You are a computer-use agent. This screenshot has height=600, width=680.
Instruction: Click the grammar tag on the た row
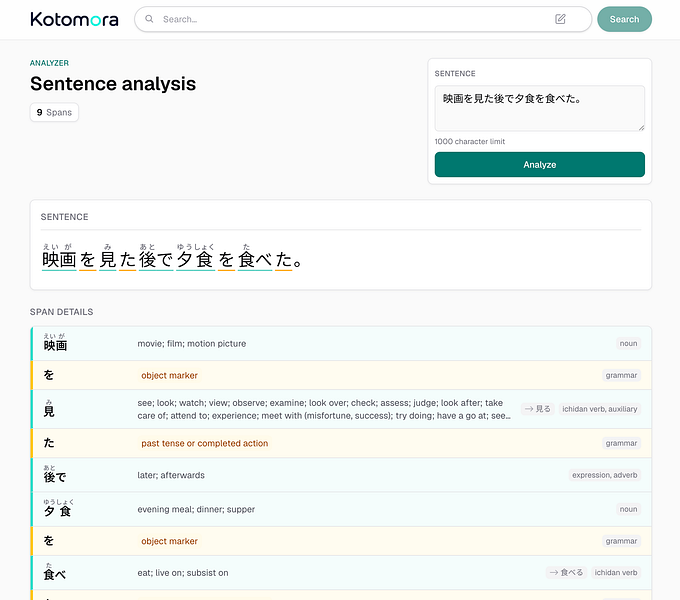coord(621,443)
